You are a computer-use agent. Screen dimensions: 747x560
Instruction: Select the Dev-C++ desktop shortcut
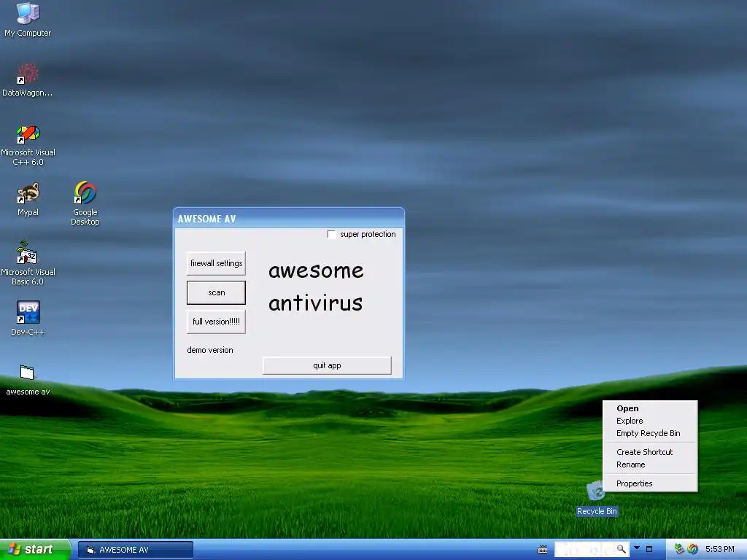click(28, 318)
